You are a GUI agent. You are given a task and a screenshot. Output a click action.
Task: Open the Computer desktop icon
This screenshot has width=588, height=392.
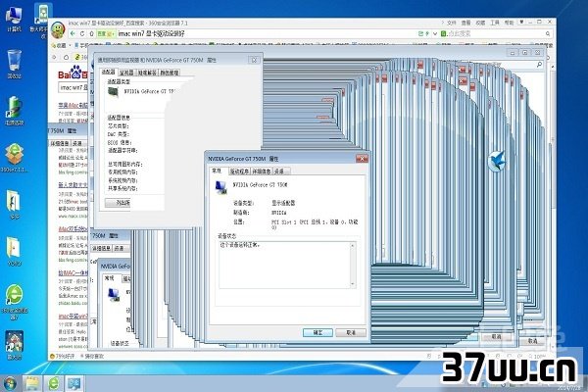[14, 19]
